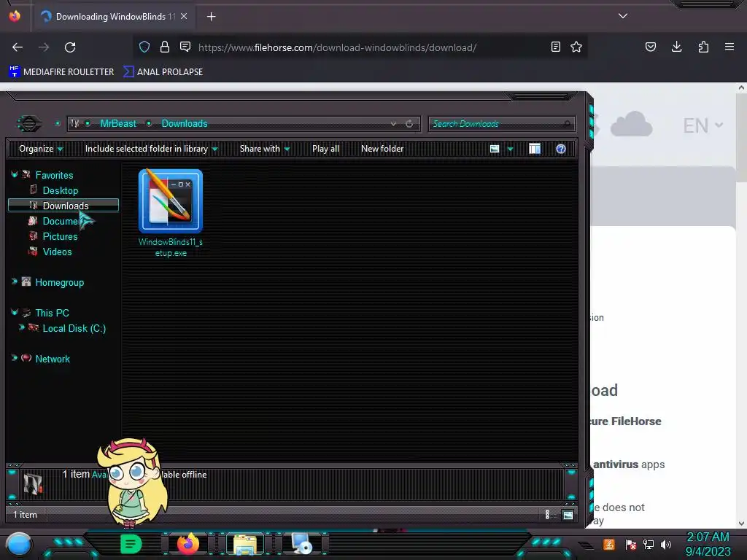
Task: Expand Local Disk (C:) node
Action: pos(21,327)
